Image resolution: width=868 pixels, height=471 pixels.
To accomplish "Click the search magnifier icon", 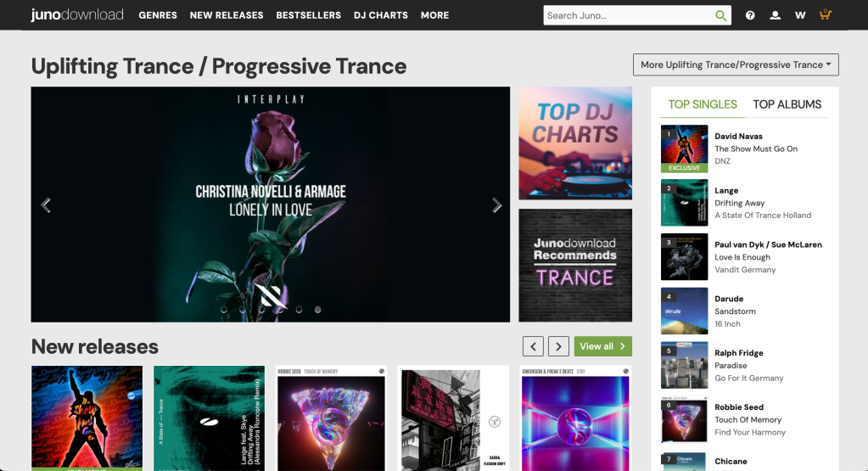I will 720,15.
